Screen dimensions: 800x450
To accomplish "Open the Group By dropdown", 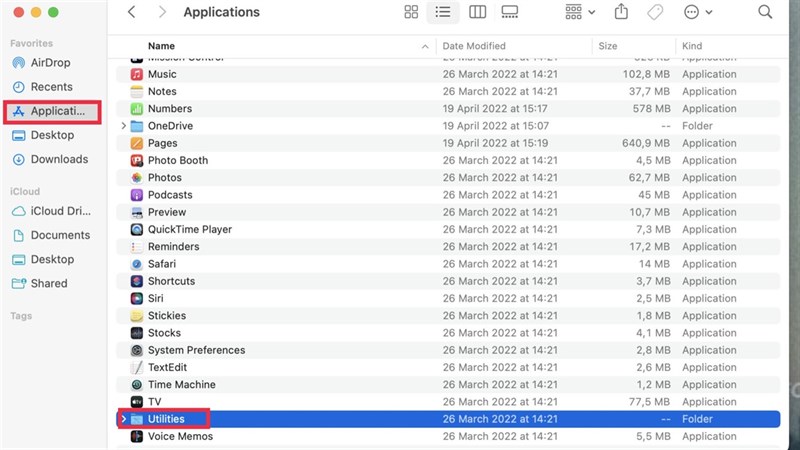I will (580, 12).
